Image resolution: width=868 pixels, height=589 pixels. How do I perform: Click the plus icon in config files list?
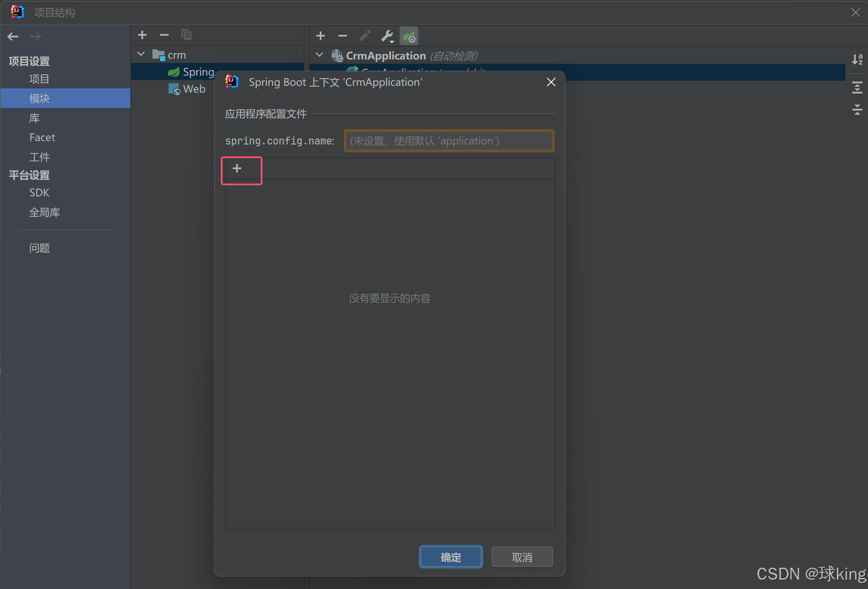tap(237, 169)
